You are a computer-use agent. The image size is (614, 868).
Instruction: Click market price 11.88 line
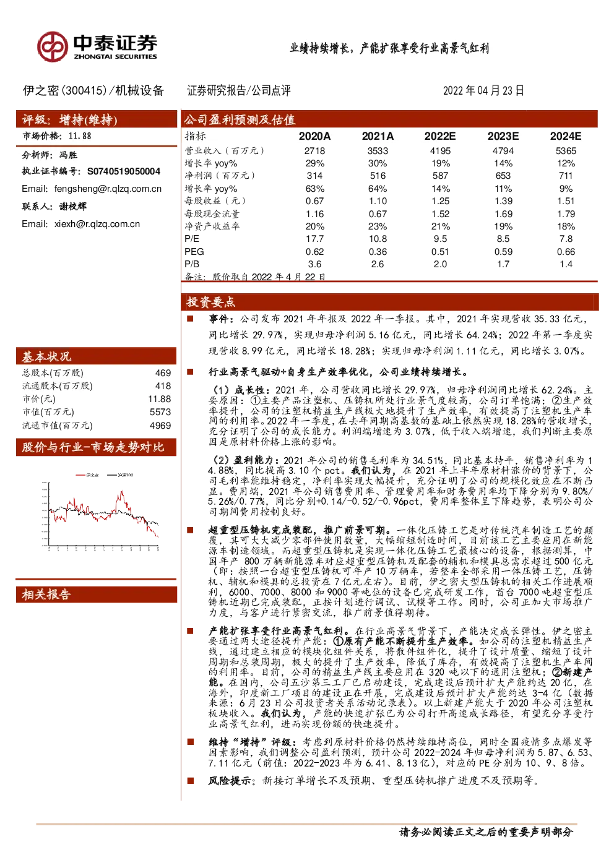point(57,135)
